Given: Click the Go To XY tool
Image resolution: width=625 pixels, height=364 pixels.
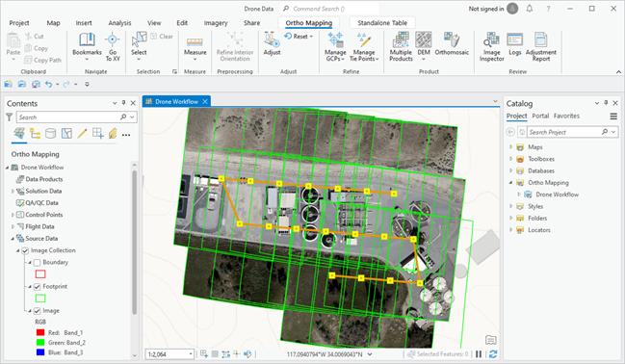Looking at the screenshot, I should coord(113,46).
